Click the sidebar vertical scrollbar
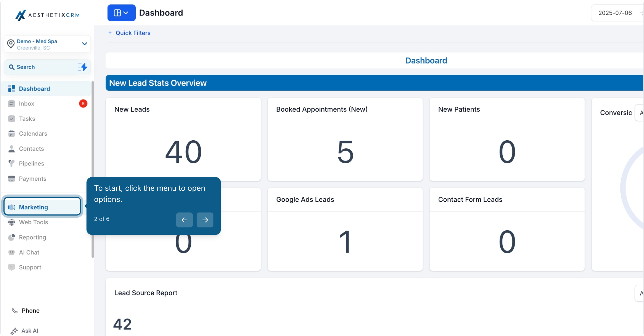This screenshot has height=336, width=644. (93, 170)
